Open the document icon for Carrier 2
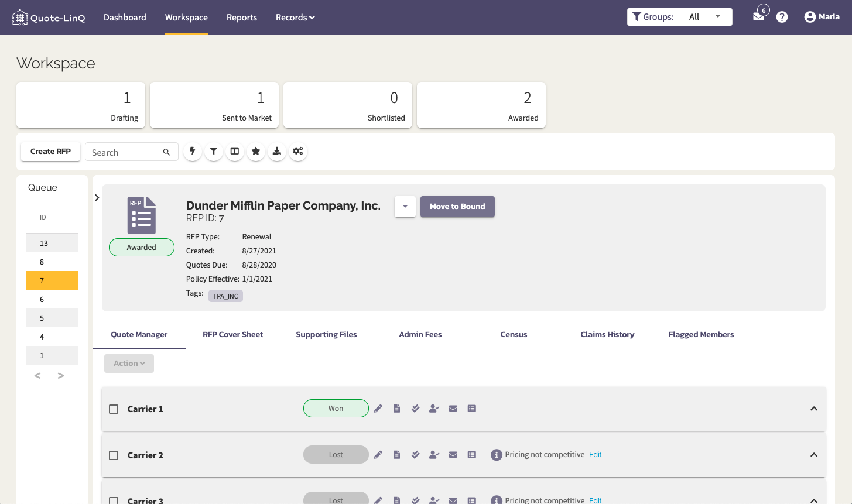 (x=397, y=455)
